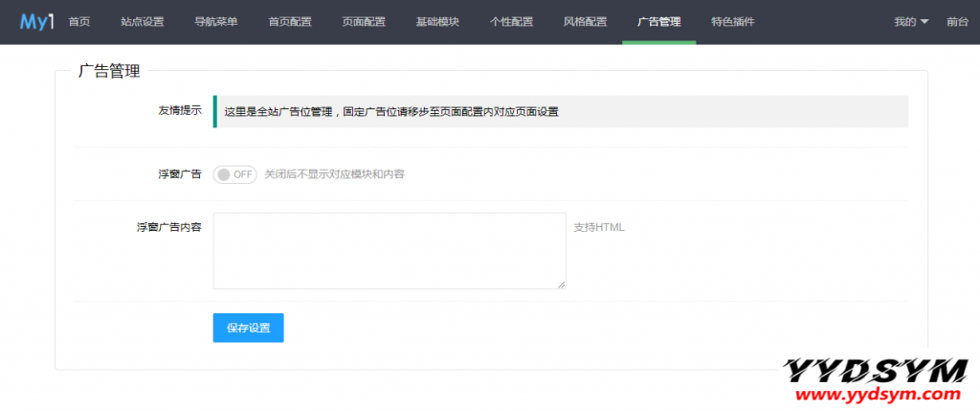This screenshot has height=411, width=980.
Task: Open the 基础模块 tab
Action: (437, 22)
